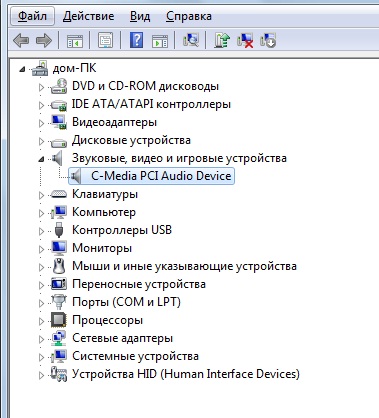Screen dimensions: 379x418
Task: Click the дом-ПК computer icon
Action: (x=40, y=68)
